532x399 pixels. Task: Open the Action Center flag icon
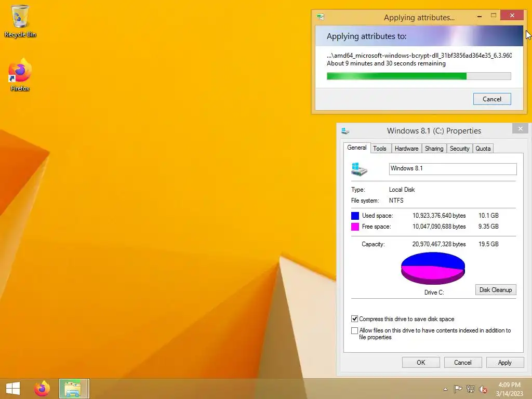tap(458, 389)
